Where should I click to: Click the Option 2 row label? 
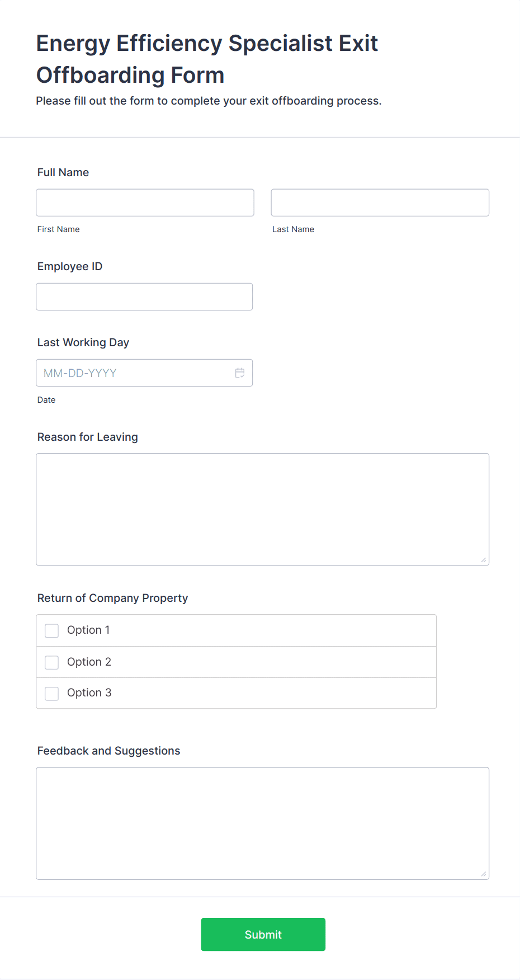point(89,662)
